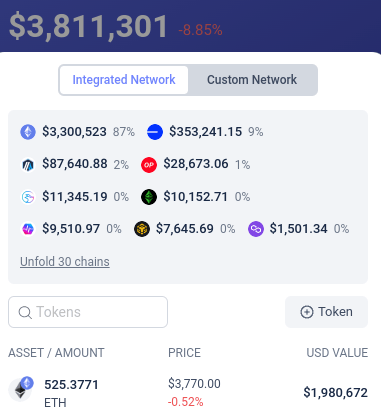Click green chain icon beside $10,152.71
The width and height of the screenshot is (381, 420).
[149, 197]
